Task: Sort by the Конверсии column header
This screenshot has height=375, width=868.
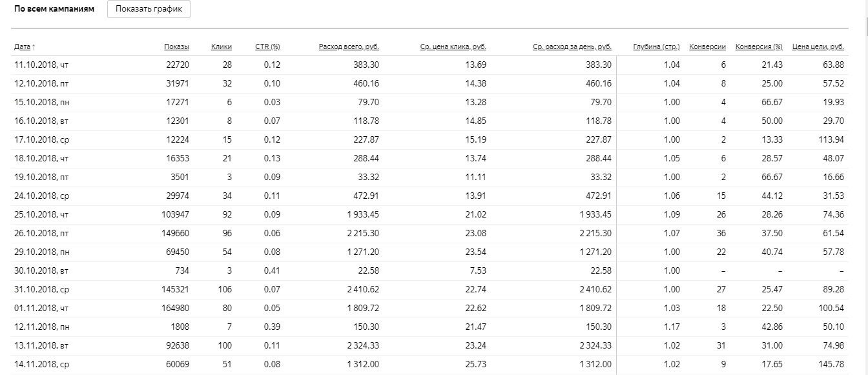Action: [707, 47]
